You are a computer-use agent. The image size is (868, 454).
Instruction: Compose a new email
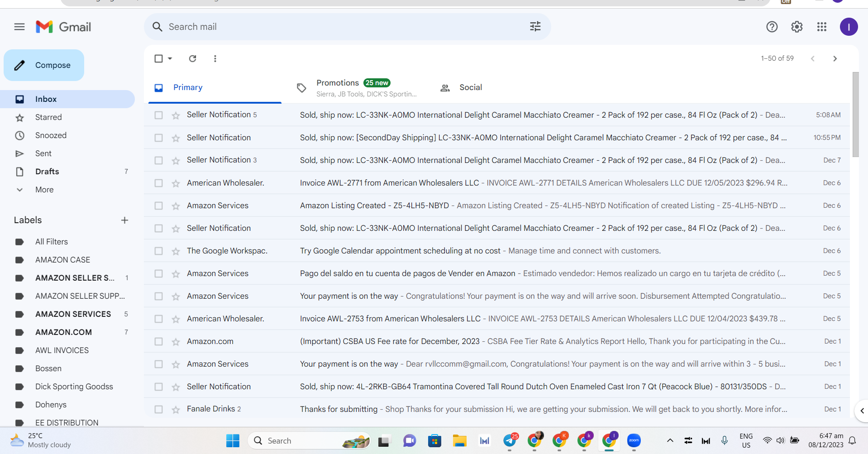coord(44,65)
